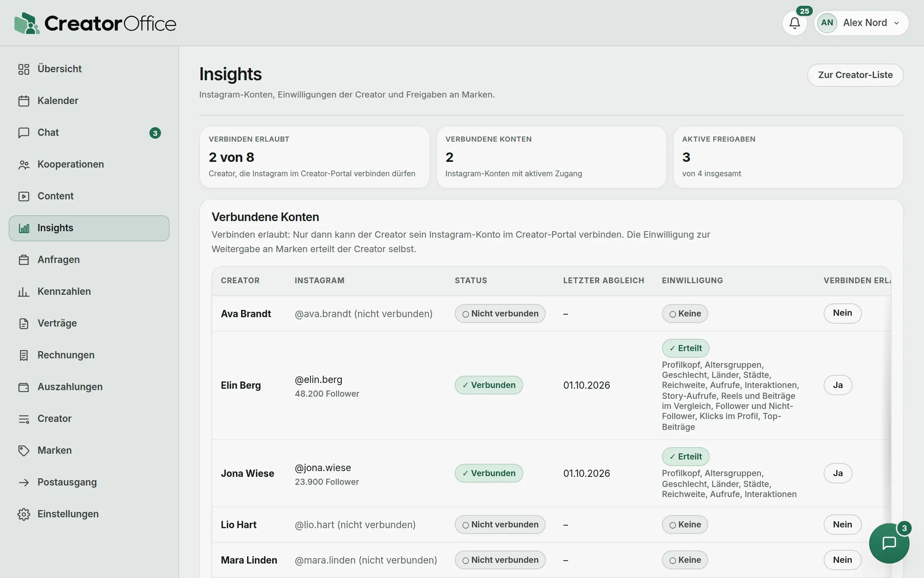Image resolution: width=924 pixels, height=578 pixels.
Task: Click the @jona.wiese Instagram handle
Action: tap(323, 468)
